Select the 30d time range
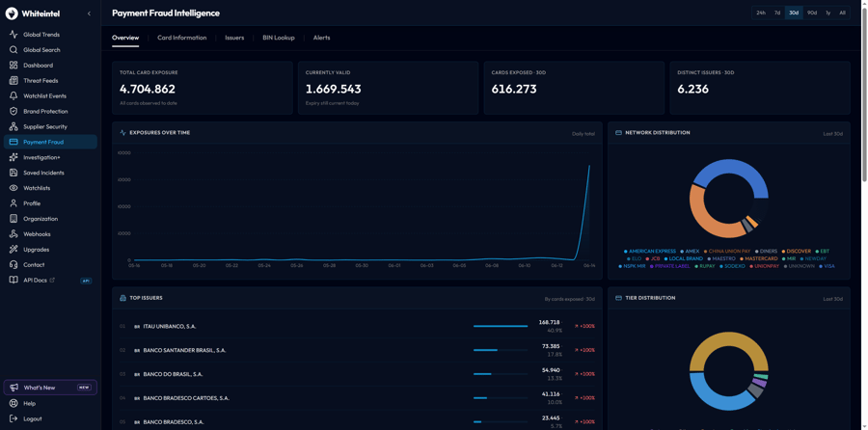 [x=794, y=13]
